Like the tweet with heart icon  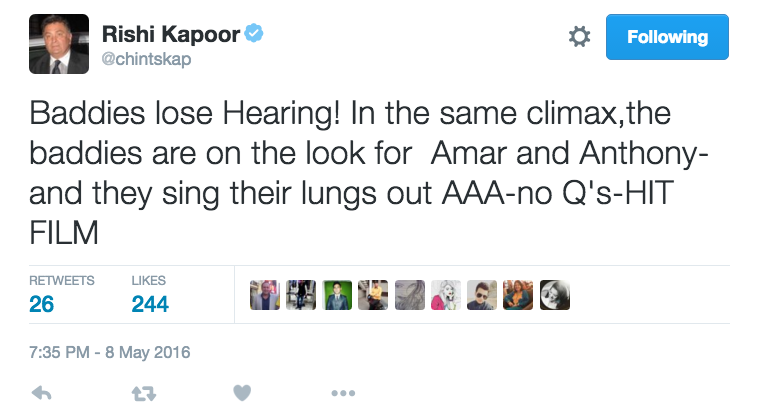(241, 393)
